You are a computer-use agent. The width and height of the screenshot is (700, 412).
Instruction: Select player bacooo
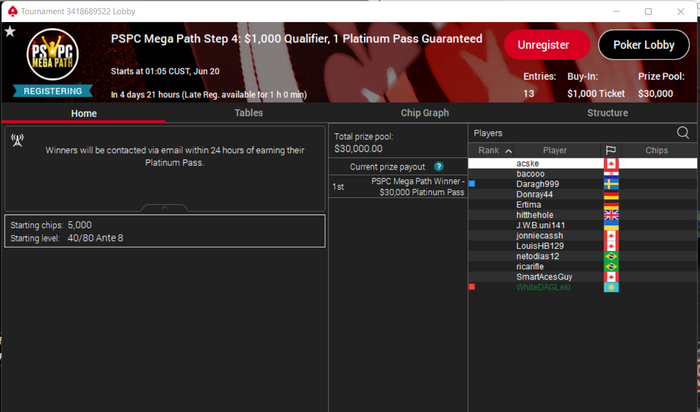530,174
